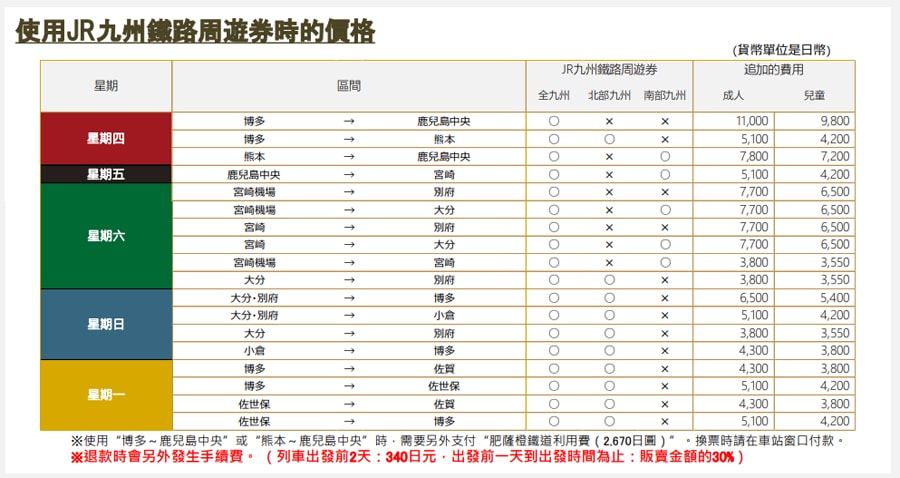Click the 全九州 sub-header

[x=553, y=96]
